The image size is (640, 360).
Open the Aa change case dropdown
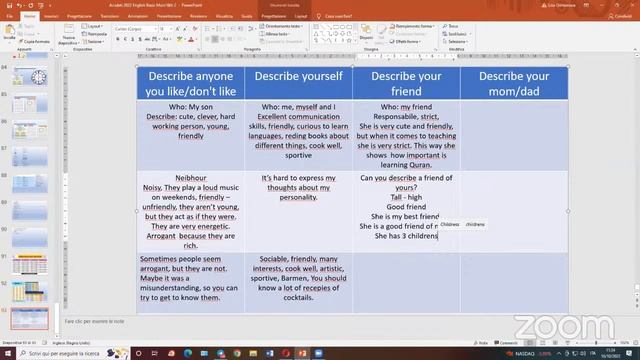point(167,39)
